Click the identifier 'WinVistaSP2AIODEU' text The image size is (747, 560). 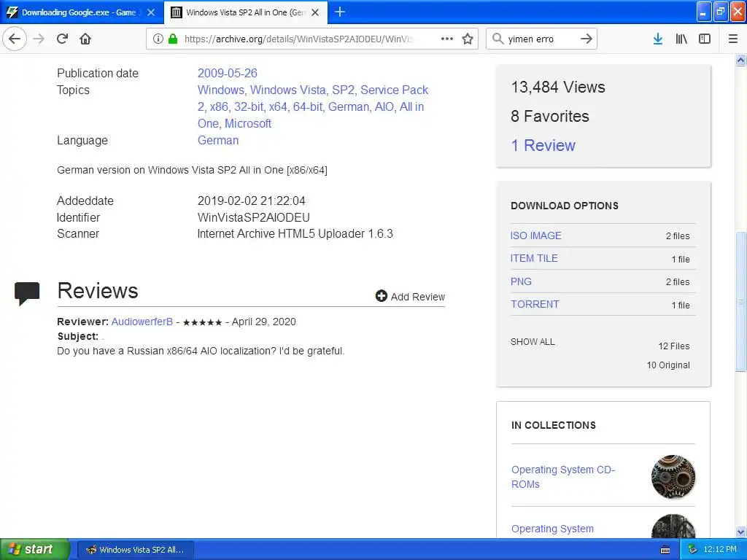pyautogui.click(x=253, y=217)
